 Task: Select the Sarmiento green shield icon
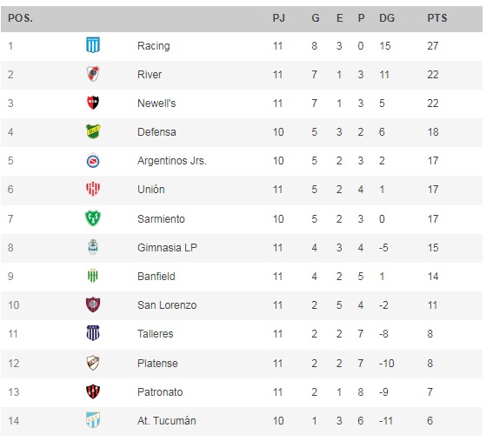pyautogui.click(x=93, y=218)
